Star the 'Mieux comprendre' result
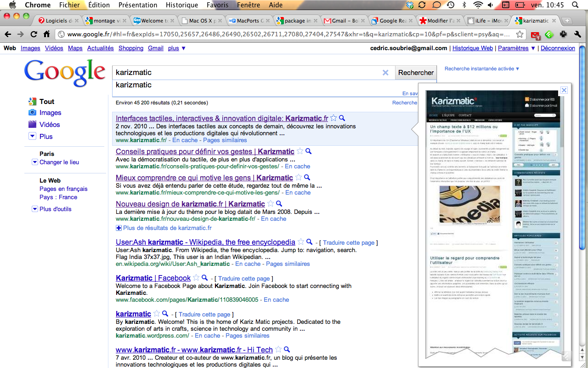The width and height of the screenshot is (588, 368). pyautogui.click(x=299, y=178)
